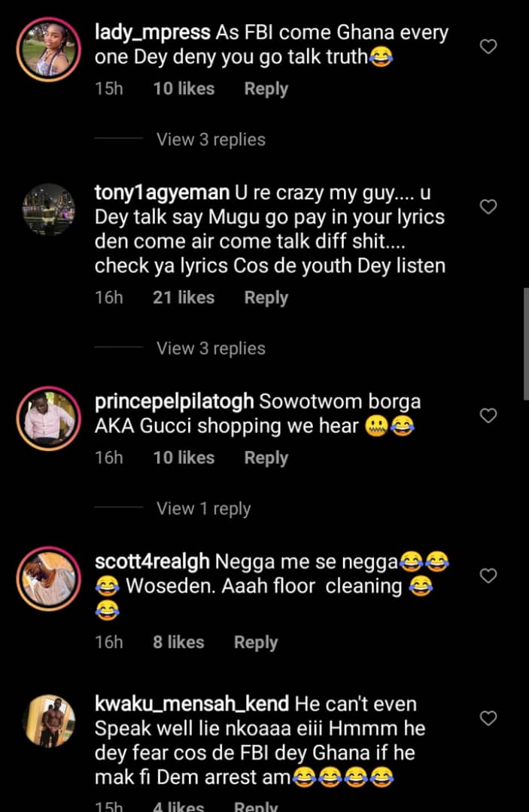This screenshot has width=529, height=812.
Task: Like tony1agyeman's comment with the heart
Action: pos(488,207)
